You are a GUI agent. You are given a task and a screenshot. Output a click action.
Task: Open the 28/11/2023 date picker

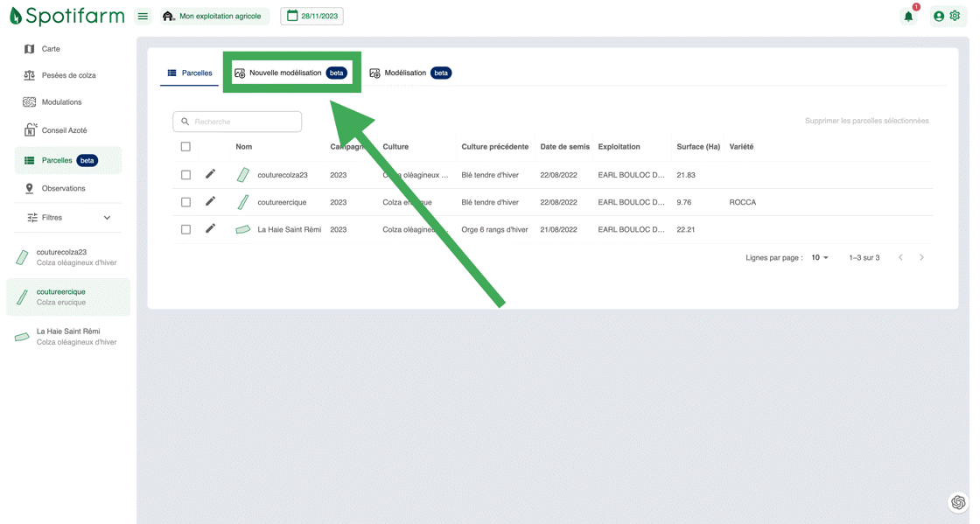pos(311,16)
